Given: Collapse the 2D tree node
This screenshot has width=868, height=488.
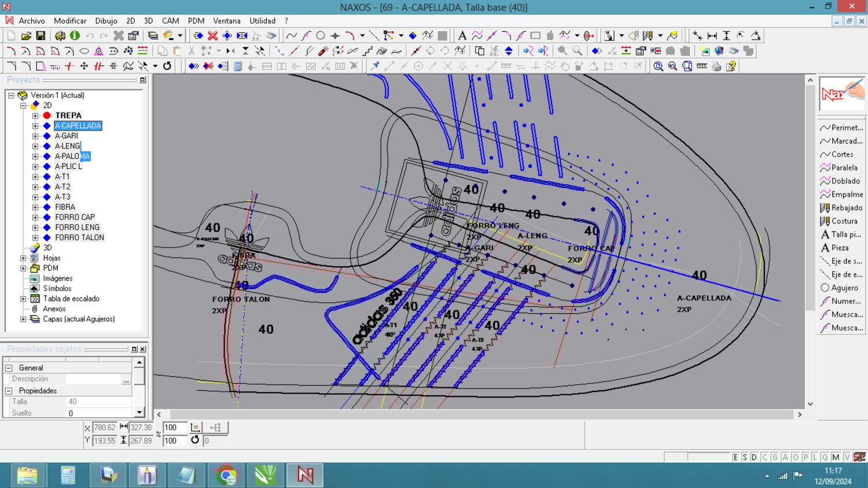Looking at the screenshot, I should pyautogui.click(x=24, y=105).
